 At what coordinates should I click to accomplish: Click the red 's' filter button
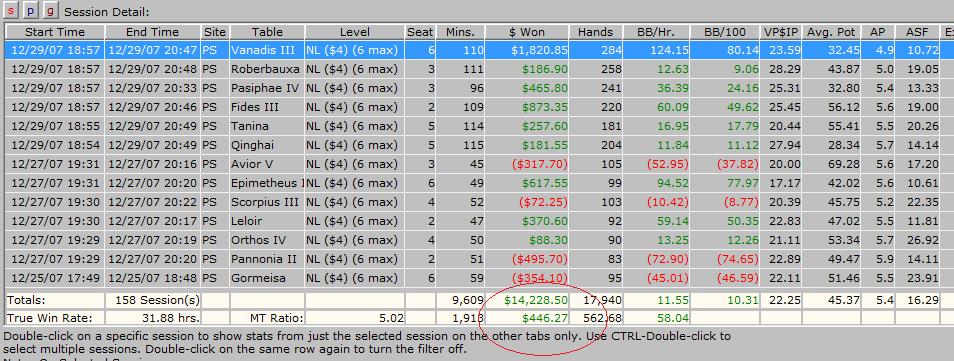[x=12, y=10]
